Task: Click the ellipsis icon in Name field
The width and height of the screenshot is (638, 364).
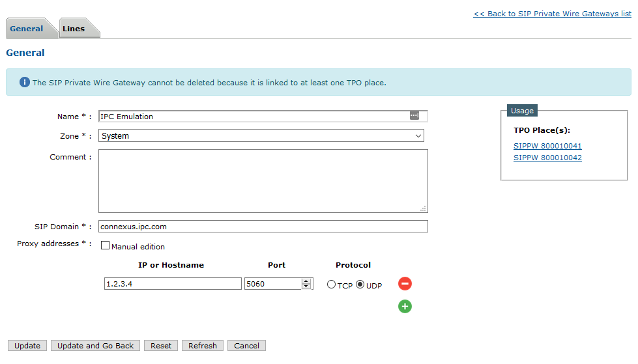Action: pos(414,115)
